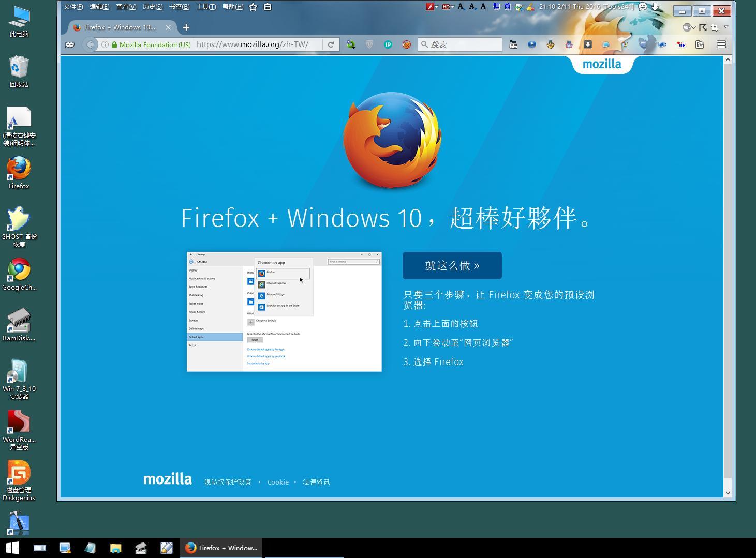Go back with the back arrow button
This screenshot has width=756, height=558.
90,44
